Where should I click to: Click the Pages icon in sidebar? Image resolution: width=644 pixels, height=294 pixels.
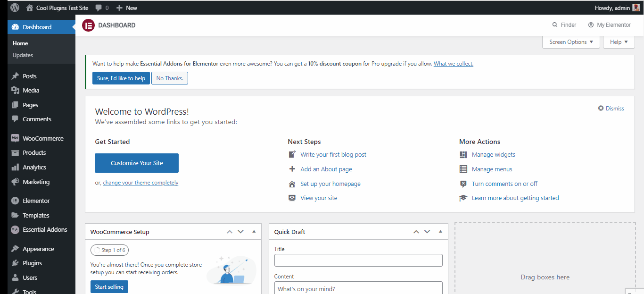15,105
